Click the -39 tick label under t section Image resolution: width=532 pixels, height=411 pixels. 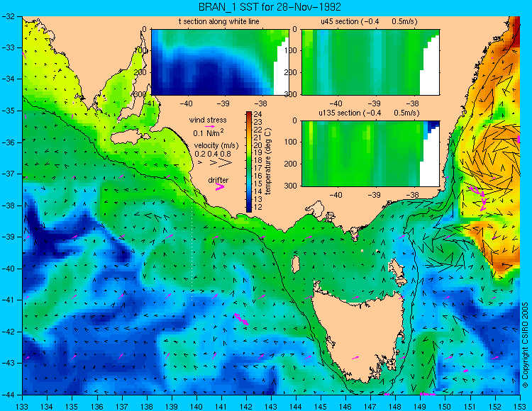[x=223, y=103]
